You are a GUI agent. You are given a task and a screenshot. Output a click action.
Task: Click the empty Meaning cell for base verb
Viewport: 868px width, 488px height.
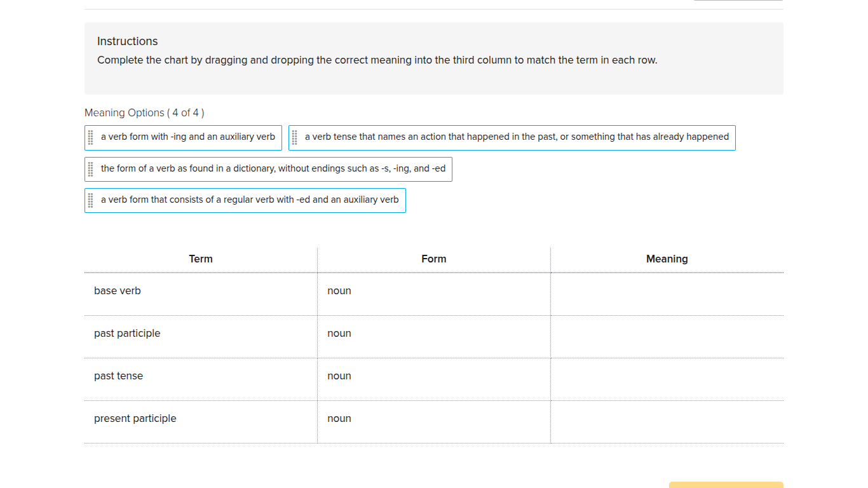click(667, 294)
